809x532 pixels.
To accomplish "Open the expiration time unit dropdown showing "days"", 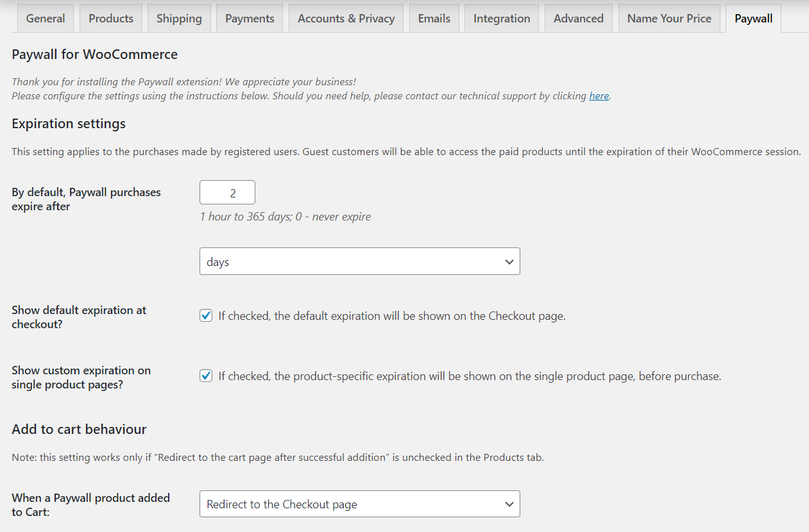I will [359, 261].
